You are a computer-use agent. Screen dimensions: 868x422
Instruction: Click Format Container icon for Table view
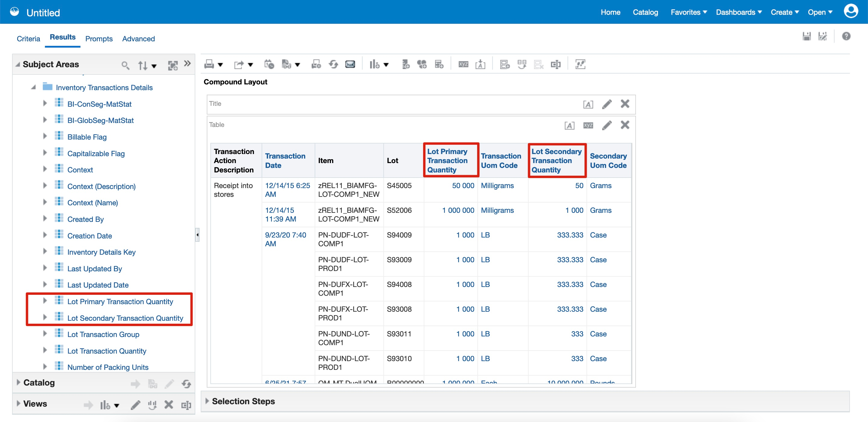pyautogui.click(x=569, y=125)
